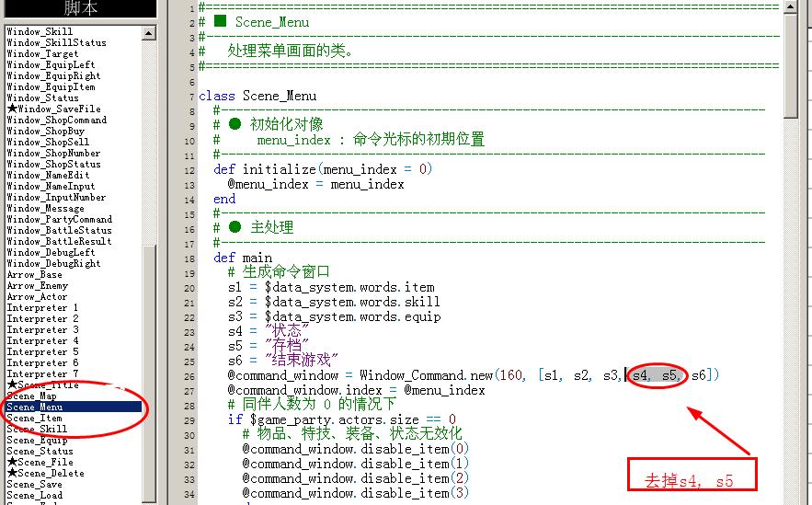Select Window_ShopSell script entry
812x505 pixels.
pos(48,143)
